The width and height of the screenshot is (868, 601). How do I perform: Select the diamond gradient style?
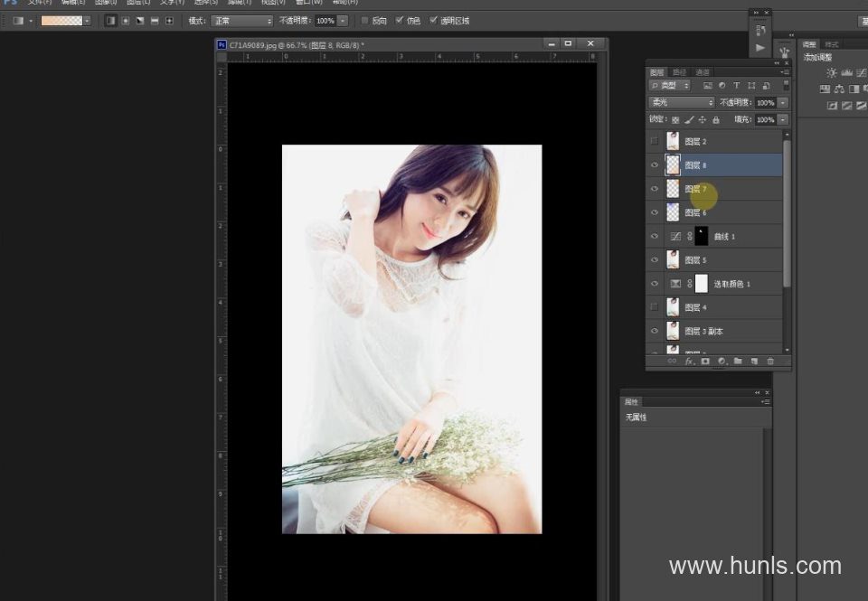169,21
